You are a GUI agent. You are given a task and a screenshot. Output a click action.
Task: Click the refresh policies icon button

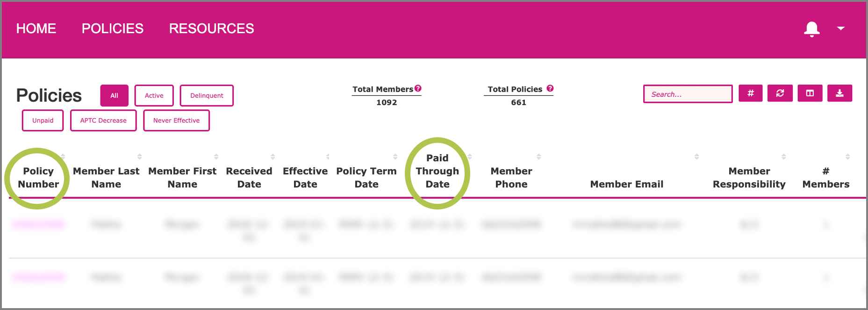click(780, 94)
